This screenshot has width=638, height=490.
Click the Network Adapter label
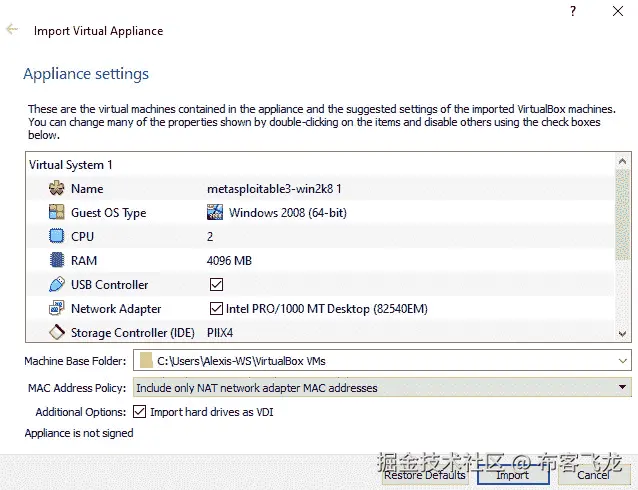[x=116, y=308]
